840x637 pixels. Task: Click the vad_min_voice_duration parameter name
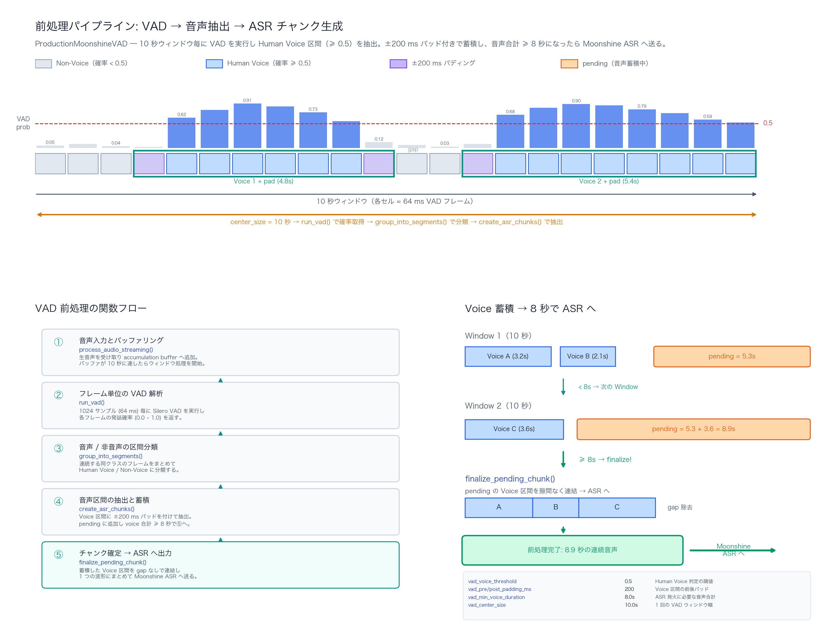pos(496,597)
